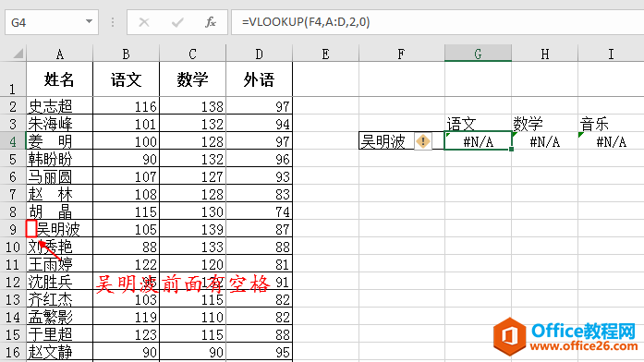Image resolution: width=644 pixels, height=362 pixels.
Task: Select cell C2 with value 138
Action: point(192,106)
